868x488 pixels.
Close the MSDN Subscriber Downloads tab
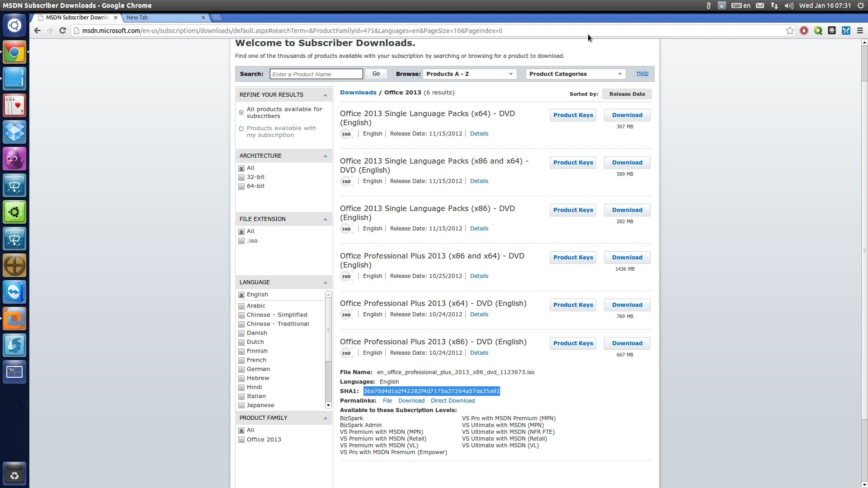point(116,18)
